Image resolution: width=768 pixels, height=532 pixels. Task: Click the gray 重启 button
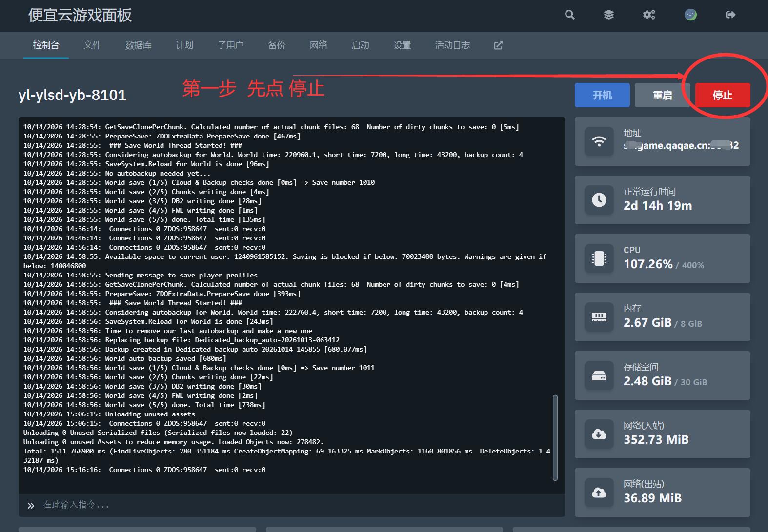pyautogui.click(x=662, y=95)
